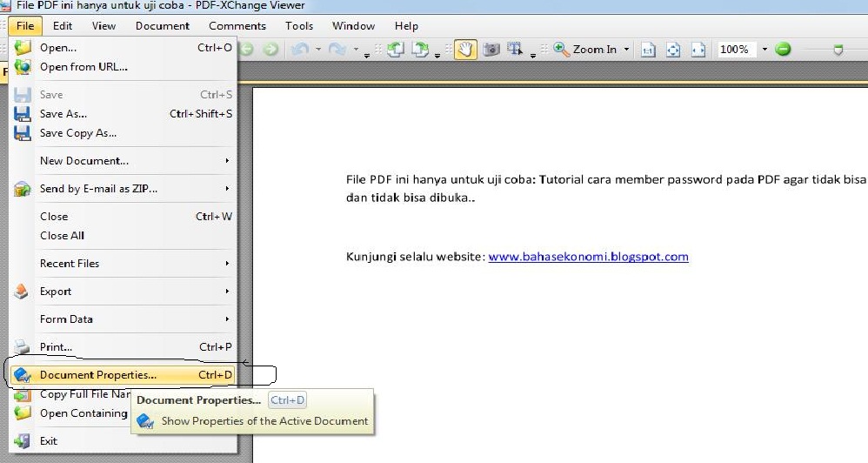This screenshot has height=463, width=868.
Task: Expand the Send by E-mail submenu arrow
Action: click(227, 188)
